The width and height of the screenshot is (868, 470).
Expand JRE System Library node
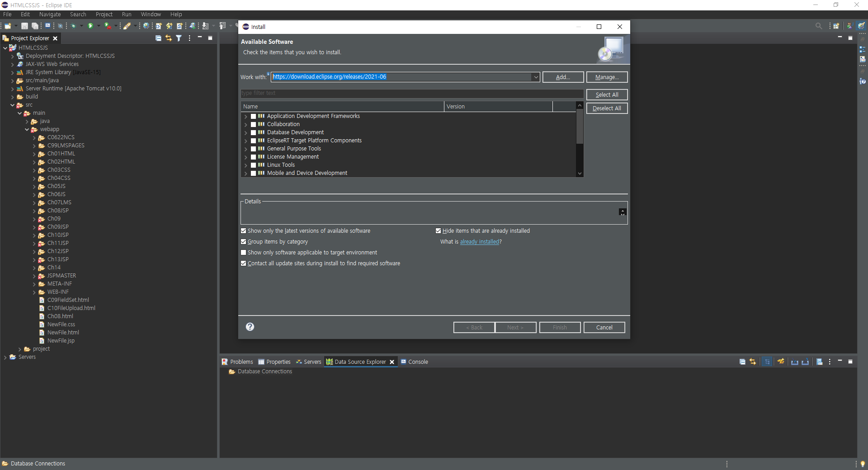[13, 72]
